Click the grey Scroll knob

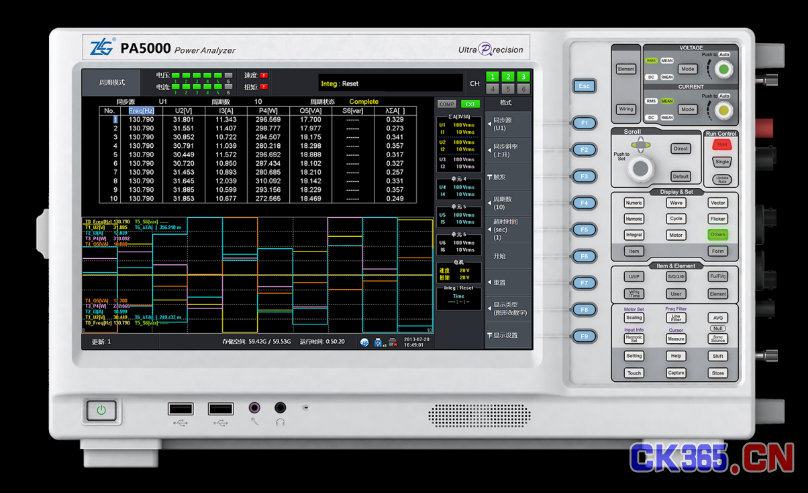coord(641,168)
